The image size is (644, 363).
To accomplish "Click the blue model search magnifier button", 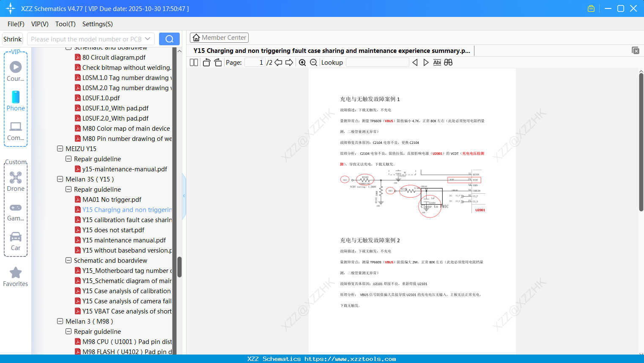I will (x=169, y=38).
